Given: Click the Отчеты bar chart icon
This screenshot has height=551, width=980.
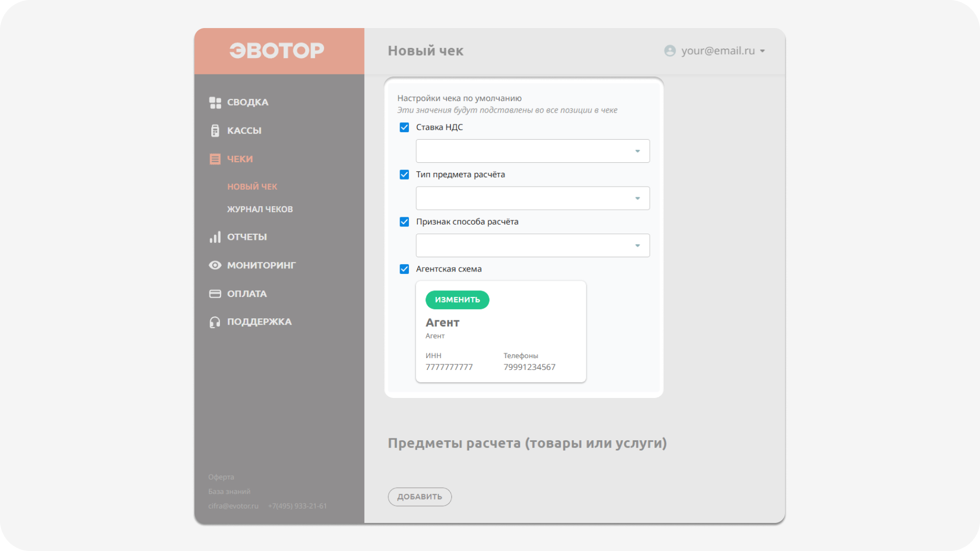Looking at the screenshot, I should pyautogui.click(x=215, y=237).
